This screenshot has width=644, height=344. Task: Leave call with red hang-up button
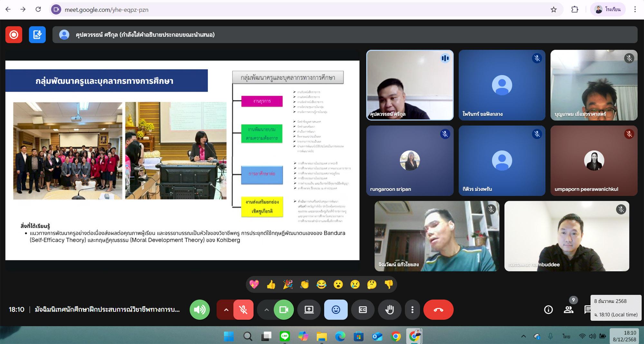(438, 310)
